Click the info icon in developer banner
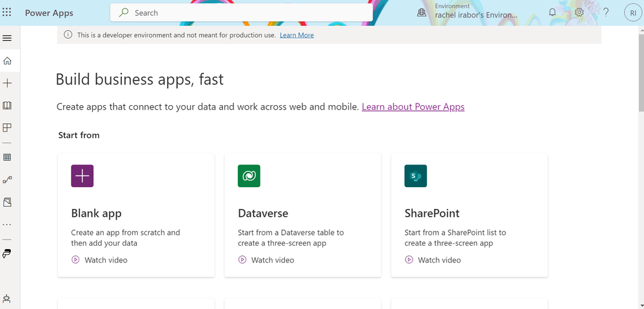The image size is (644, 309). pyautogui.click(x=68, y=35)
